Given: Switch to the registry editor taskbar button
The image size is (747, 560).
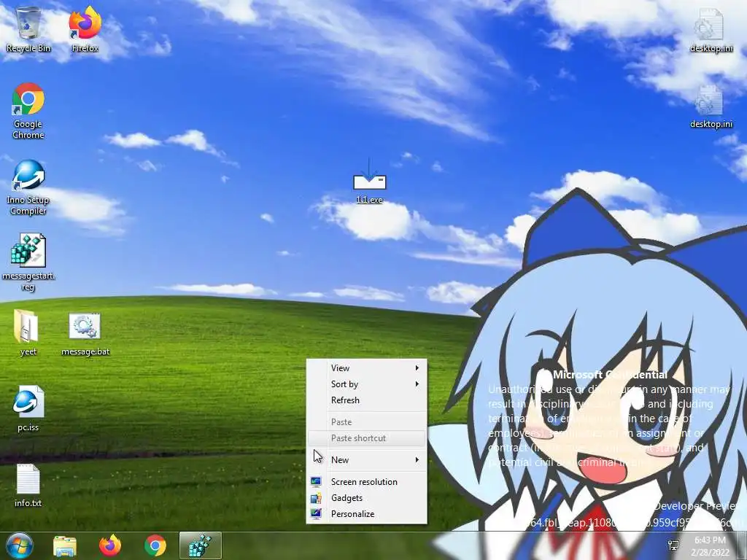Looking at the screenshot, I should click(x=201, y=545).
